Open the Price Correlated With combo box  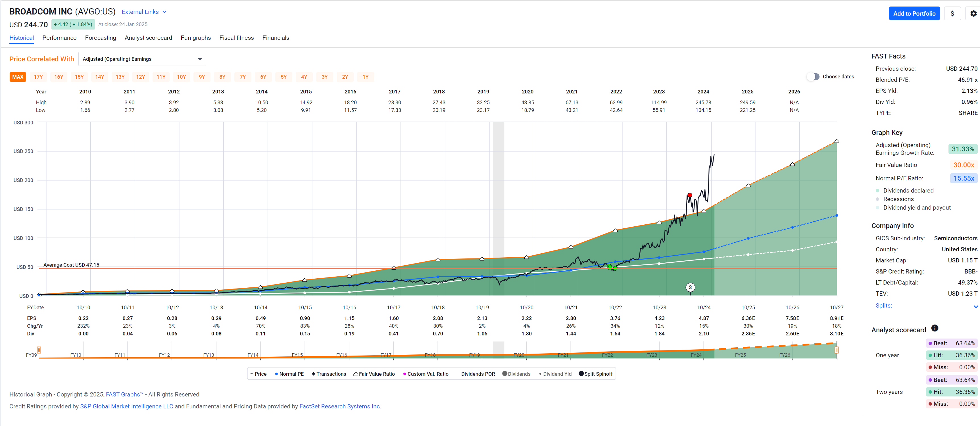[142, 59]
